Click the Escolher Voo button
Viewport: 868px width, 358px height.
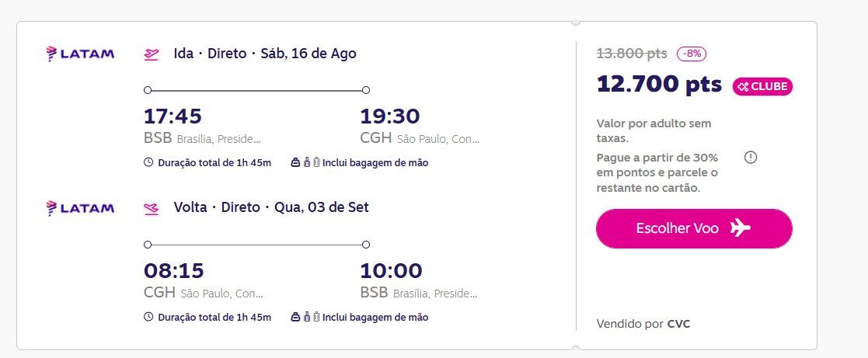point(694,228)
